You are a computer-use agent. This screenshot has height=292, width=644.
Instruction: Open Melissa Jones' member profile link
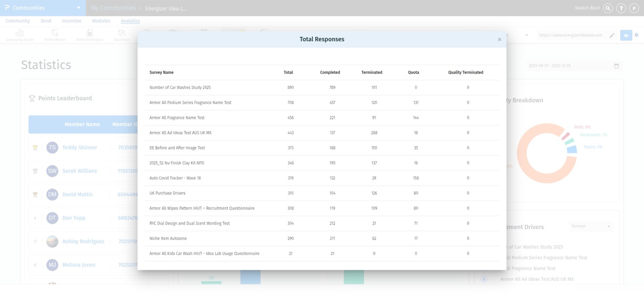click(79, 265)
